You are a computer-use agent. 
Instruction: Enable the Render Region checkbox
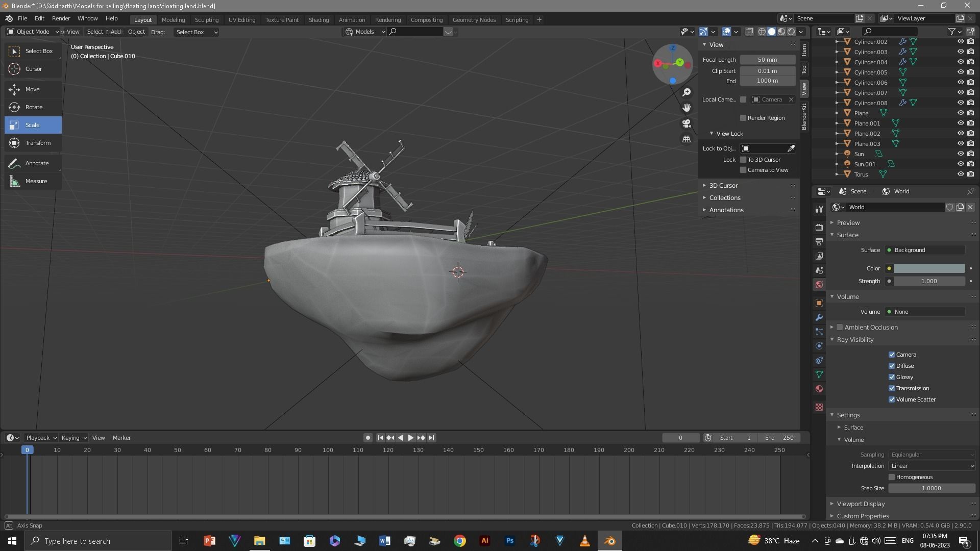[743, 118]
